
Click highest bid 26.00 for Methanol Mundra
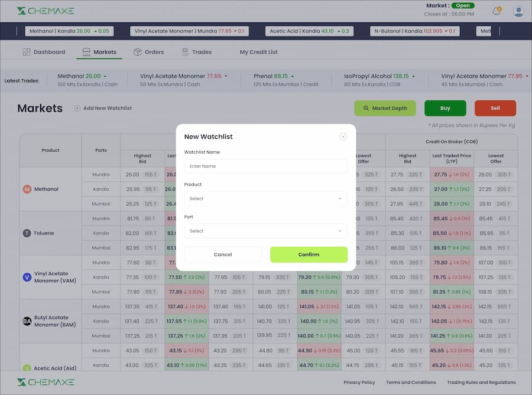[x=142, y=174]
